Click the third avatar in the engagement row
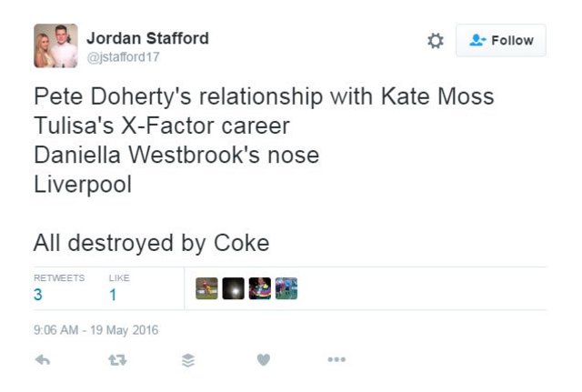This screenshot has height=392, width=582. point(259,288)
